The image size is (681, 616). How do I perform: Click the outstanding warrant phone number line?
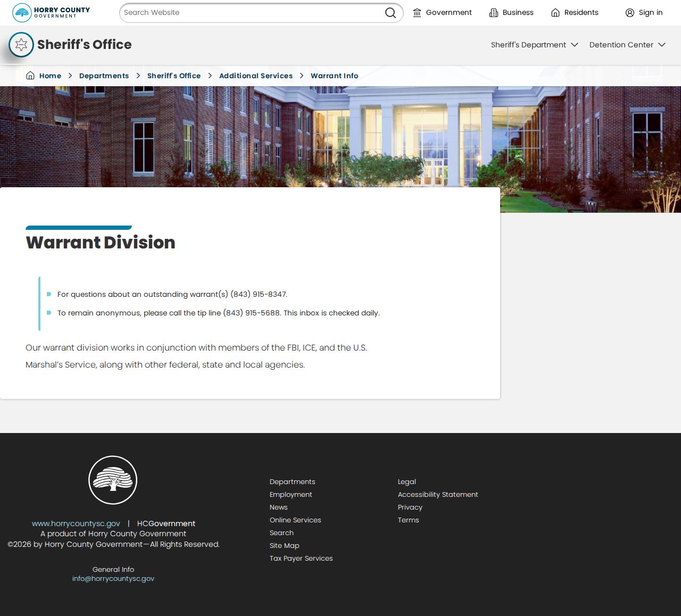click(x=172, y=294)
